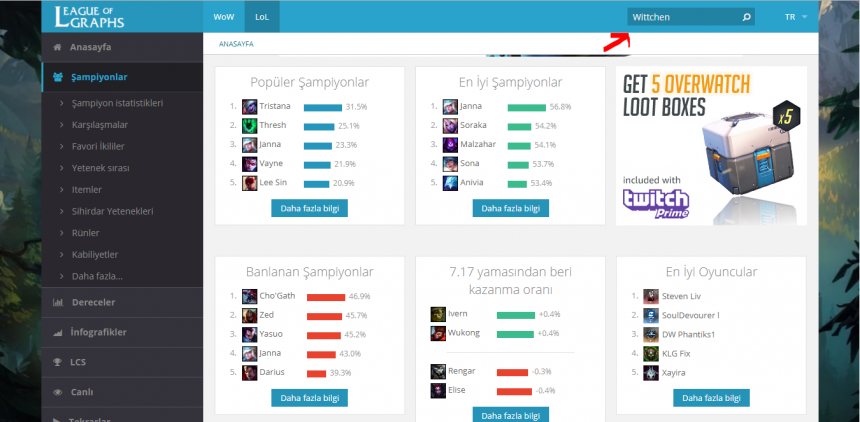
Task: Click the Şampiyonlar group icon
Action: (x=58, y=77)
